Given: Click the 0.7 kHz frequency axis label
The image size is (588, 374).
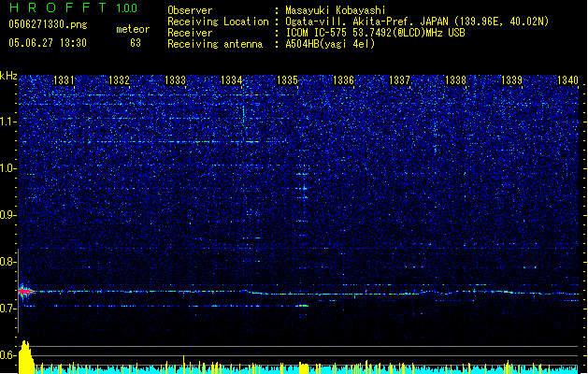Looking at the screenshot, I should (x=7, y=309).
